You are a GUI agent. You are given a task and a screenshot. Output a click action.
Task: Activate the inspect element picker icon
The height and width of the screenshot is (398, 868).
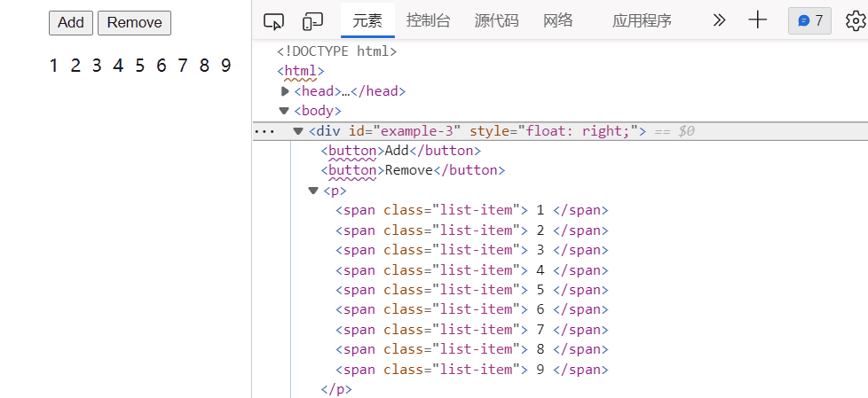coord(273,21)
